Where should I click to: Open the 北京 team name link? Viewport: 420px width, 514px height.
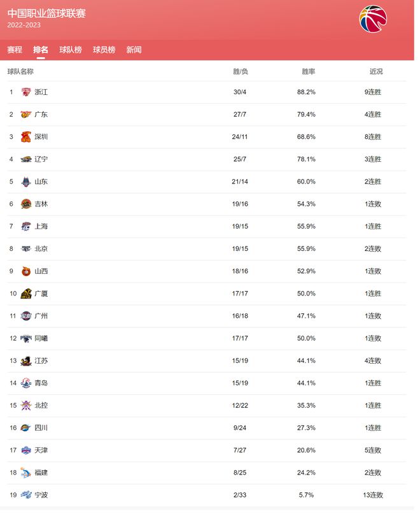[x=41, y=249]
